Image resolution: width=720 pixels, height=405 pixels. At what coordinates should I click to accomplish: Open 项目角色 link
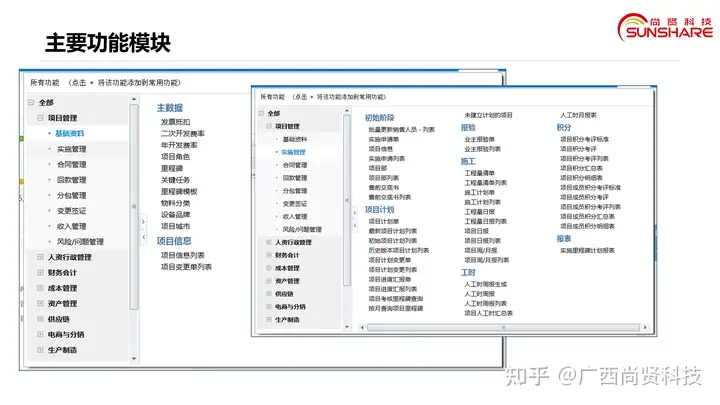[175, 157]
